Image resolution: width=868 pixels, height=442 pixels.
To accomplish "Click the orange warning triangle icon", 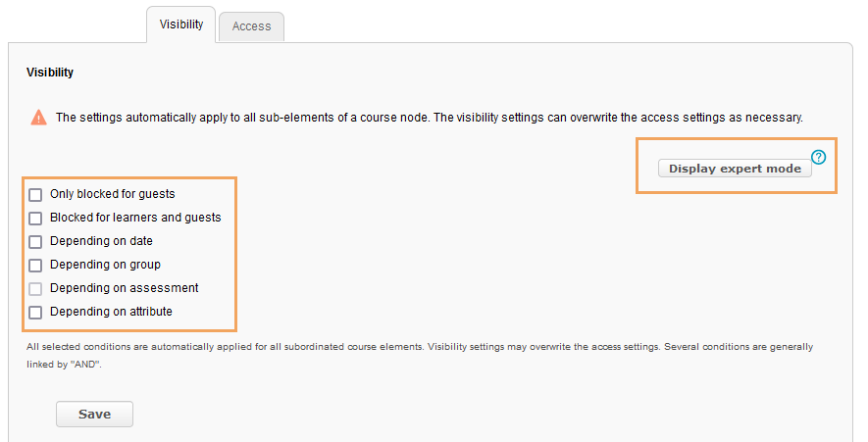I will [39, 118].
